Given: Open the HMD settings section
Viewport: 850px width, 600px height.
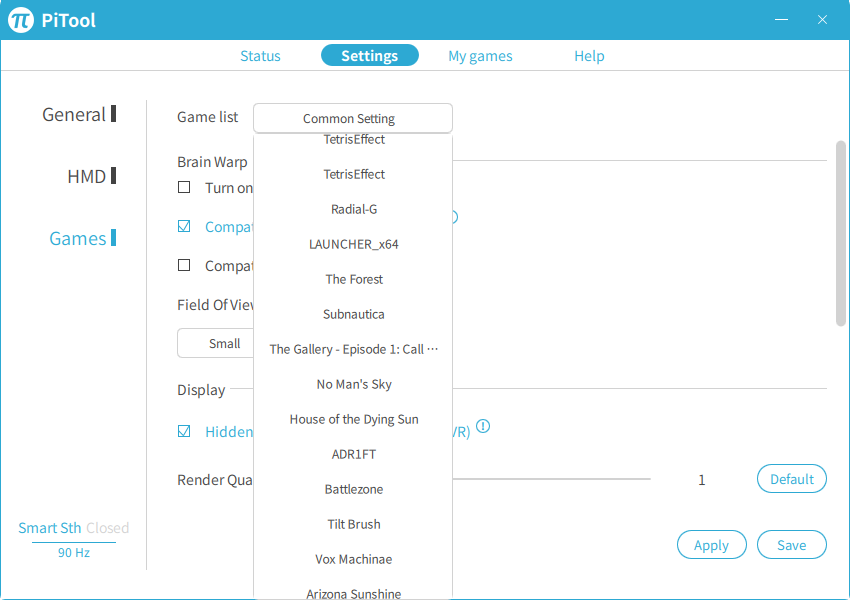Looking at the screenshot, I should pos(87,177).
